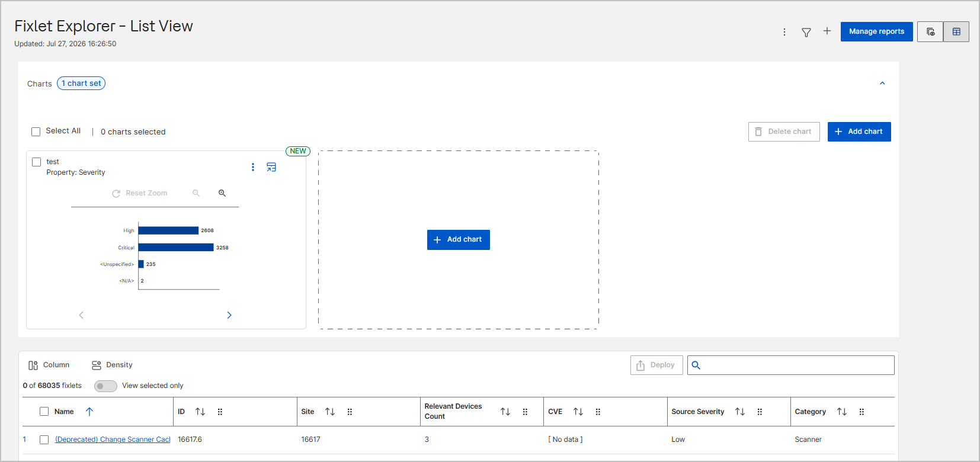Click the Category column grip icon
Screen dimensions: 980x462
tap(861, 412)
